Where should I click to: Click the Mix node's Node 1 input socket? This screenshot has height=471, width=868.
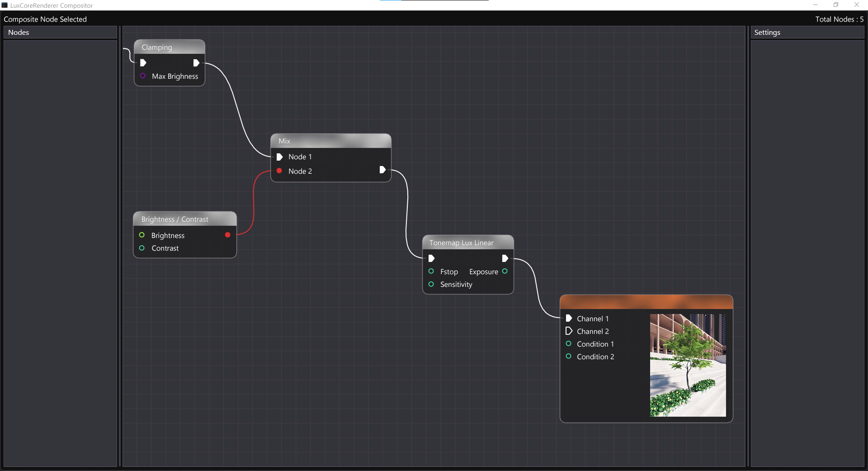click(x=279, y=157)
